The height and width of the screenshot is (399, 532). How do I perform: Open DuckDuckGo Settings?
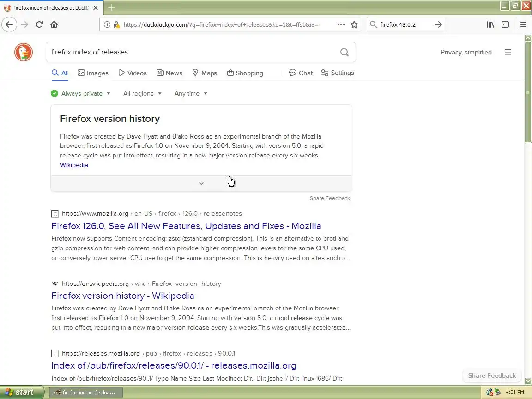tap(338, 73)
